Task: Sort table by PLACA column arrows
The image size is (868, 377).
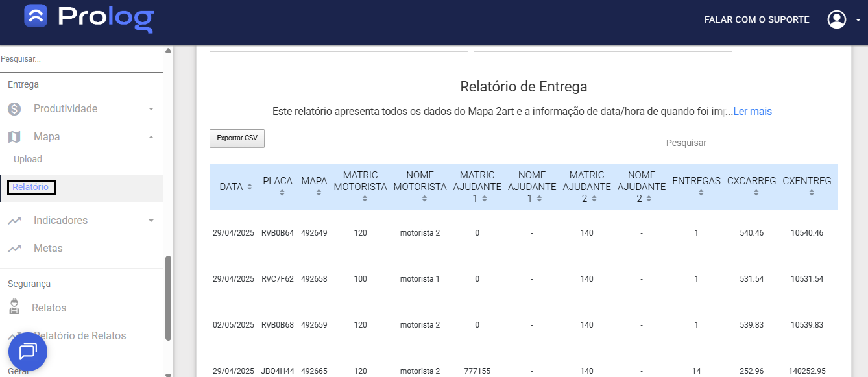Action: coord(282,193)
